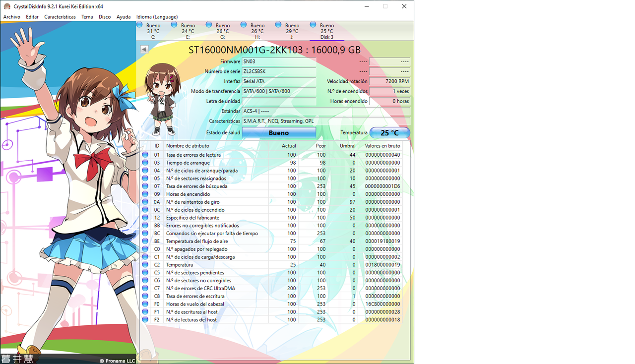635x364 pixels.
Task: Click status orb for attribute 0C power cycles
Action: (x=145, y=210)
